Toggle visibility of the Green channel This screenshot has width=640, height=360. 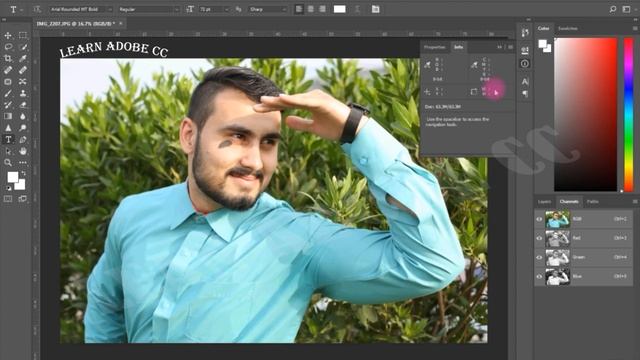[x=539, y=257]
